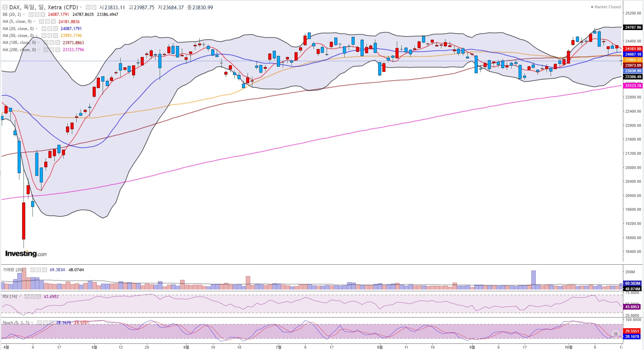Screen dimensions: 644x350
Task: Open MA (20, close, 0) settings gear
Action: [x=49, y=29]
